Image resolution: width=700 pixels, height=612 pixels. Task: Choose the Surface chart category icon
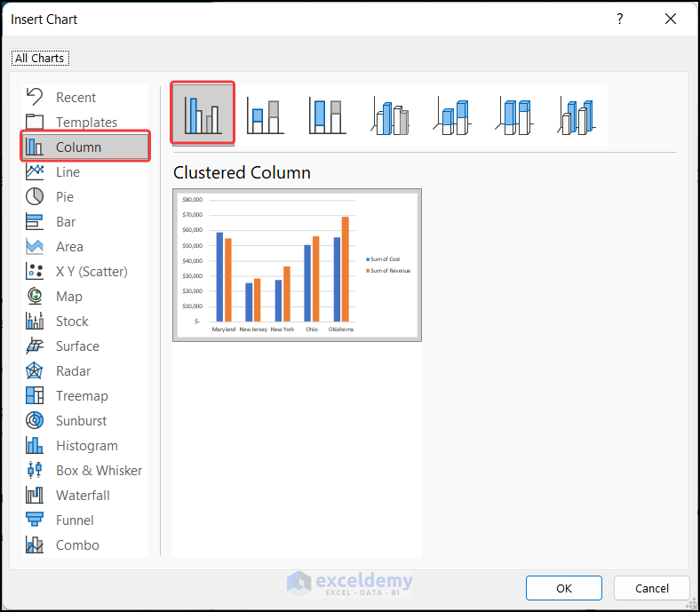[35, 346]
